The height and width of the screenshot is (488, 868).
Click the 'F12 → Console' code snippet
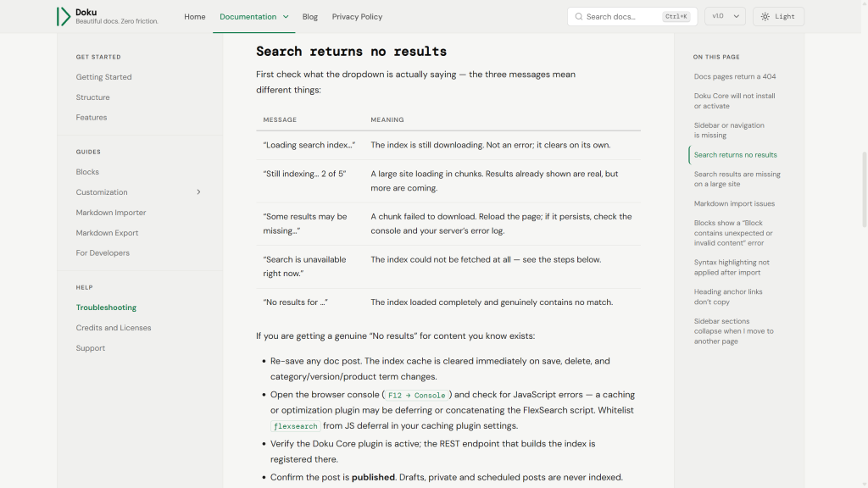416,395
